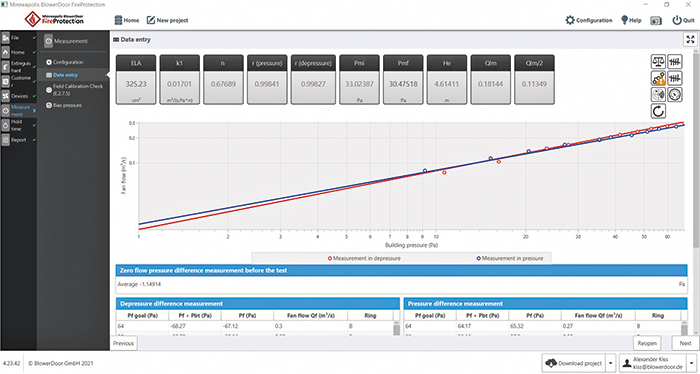The image size is (700, 374).
Task: Click the circular refresh arrow icon
Action: coord(658,111)
